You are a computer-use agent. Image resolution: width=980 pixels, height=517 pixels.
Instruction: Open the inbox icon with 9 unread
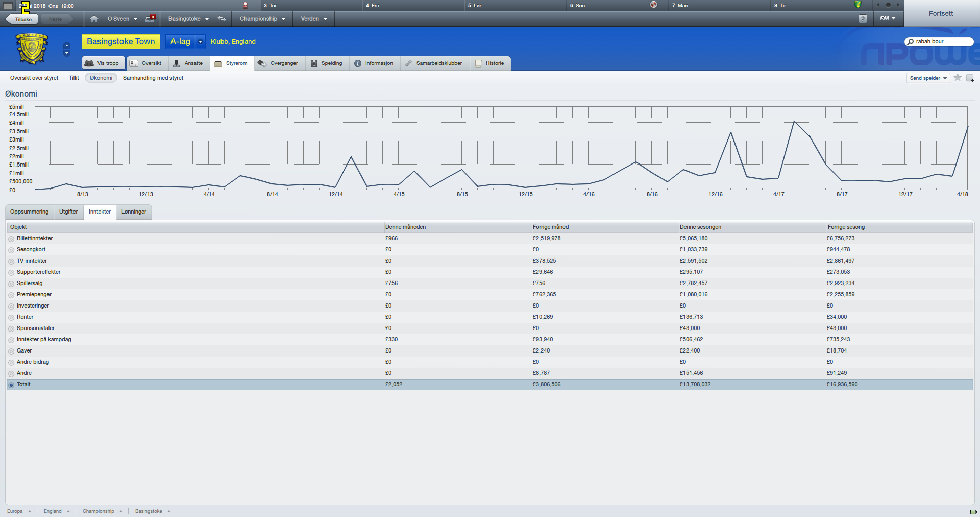click(x=150, y=18)
